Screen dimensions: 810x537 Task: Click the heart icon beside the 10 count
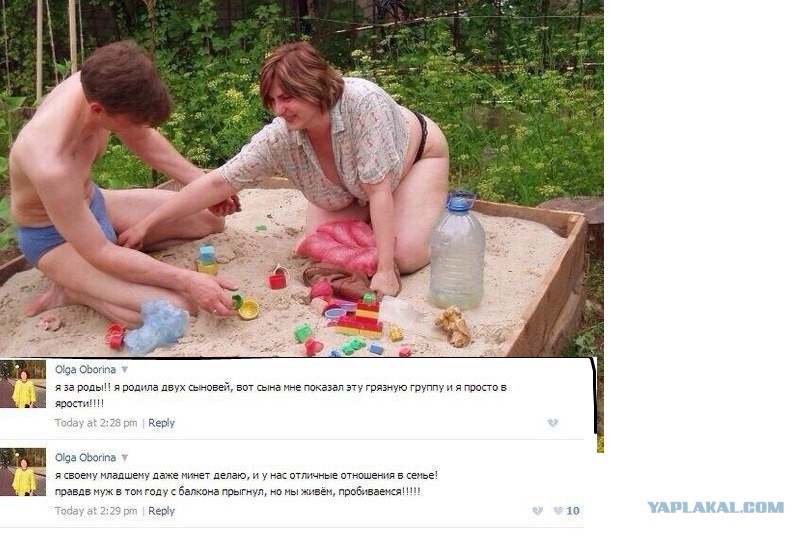tap(558, 511)
